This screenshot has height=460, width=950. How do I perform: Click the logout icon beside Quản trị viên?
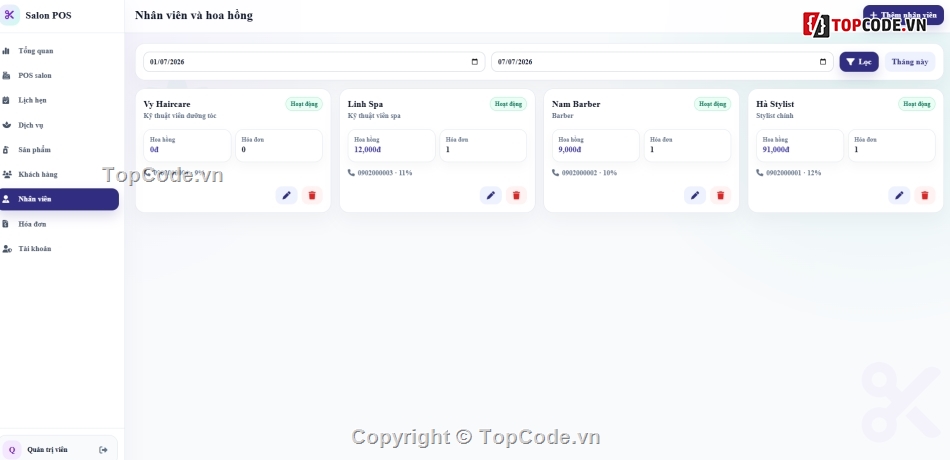(103, 450)
